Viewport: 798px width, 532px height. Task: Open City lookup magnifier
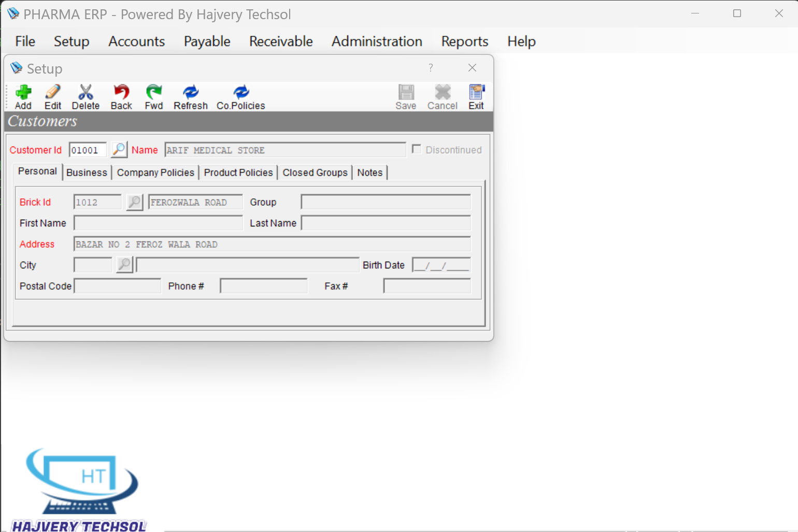point(124,265)
